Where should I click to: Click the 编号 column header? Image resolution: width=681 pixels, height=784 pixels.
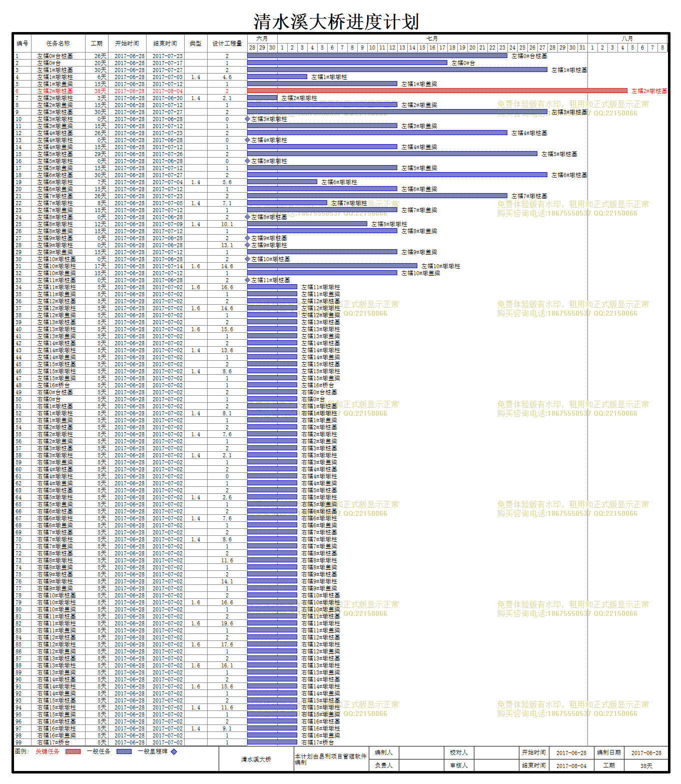coord(23,44)
